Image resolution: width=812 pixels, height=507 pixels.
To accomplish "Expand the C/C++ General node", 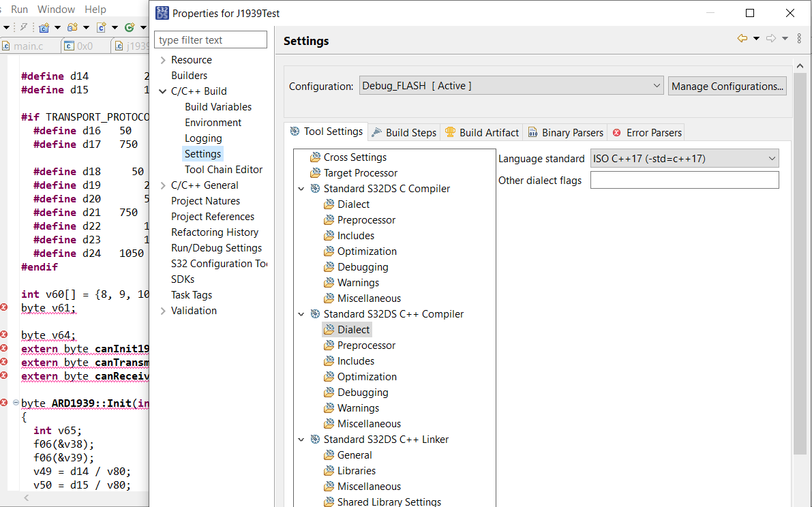I will pyautogui.click(x=163, y=185).
